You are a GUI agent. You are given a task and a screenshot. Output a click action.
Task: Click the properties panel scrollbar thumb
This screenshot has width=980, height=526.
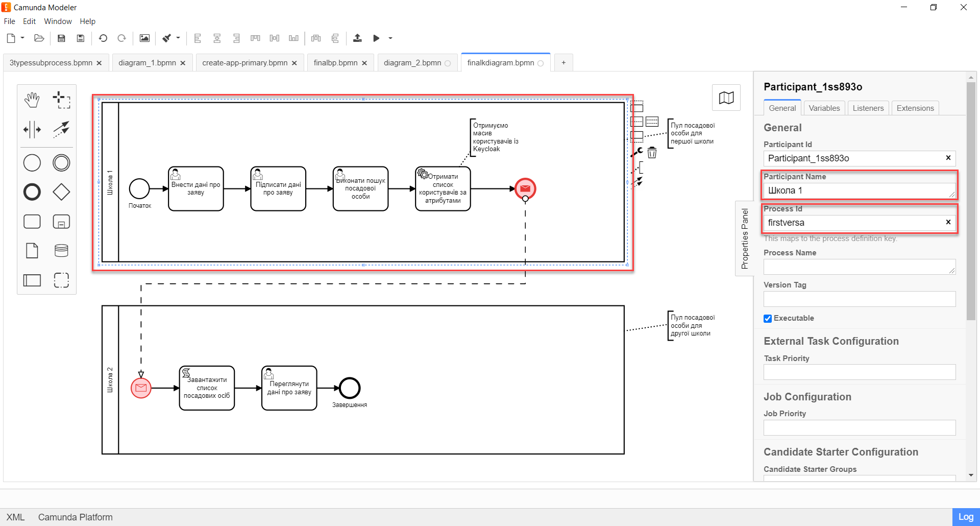coord(971,201)
